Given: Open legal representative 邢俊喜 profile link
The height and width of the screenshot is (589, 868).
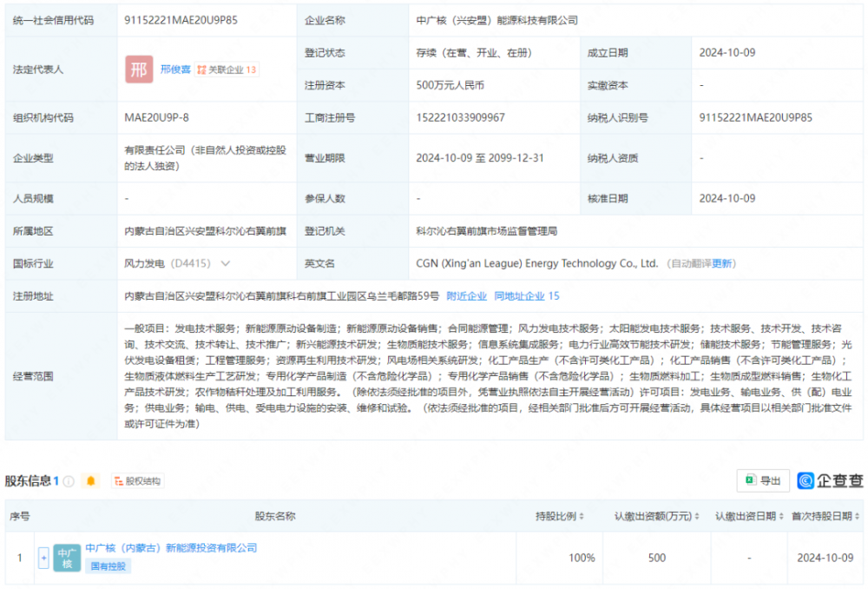Looking at the screenshot, I should click(175, 69).
